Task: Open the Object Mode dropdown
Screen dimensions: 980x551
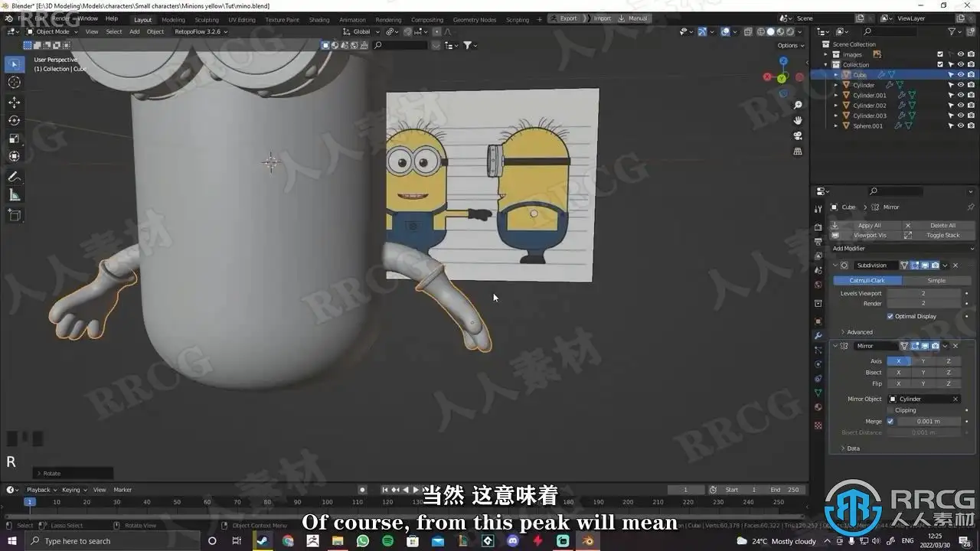Action: [x=51, y=31]
